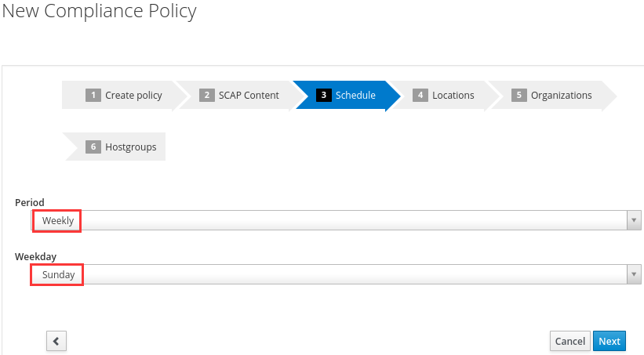This screenshot has height=355, width=644.
Task: Switch to the SCAP Content step
Action: pos(249,96)
